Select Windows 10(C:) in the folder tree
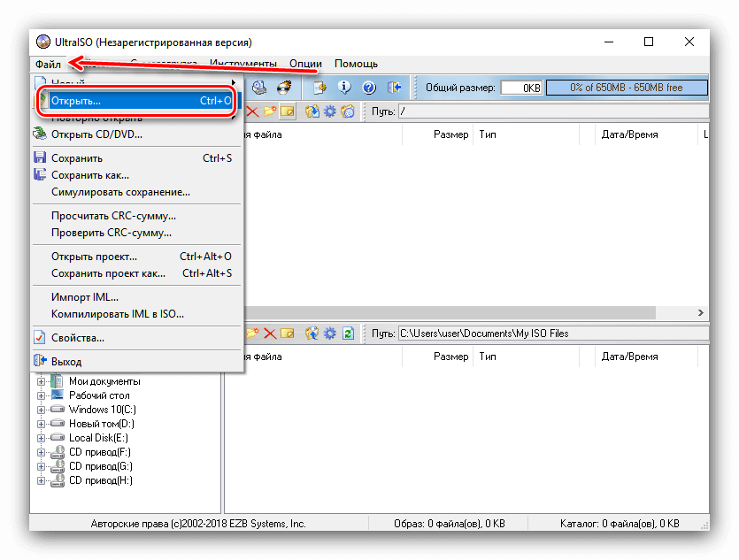 103,410
